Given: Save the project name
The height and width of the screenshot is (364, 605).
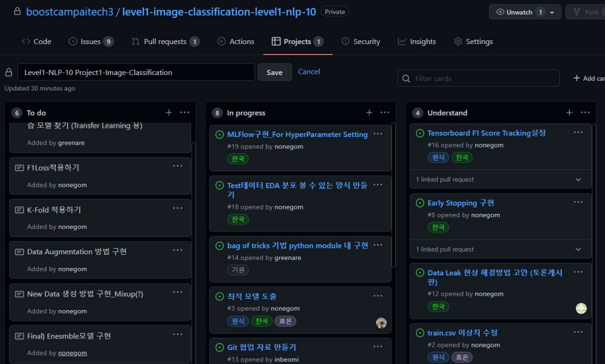Looking at the screenshot, I should [274, 72].
